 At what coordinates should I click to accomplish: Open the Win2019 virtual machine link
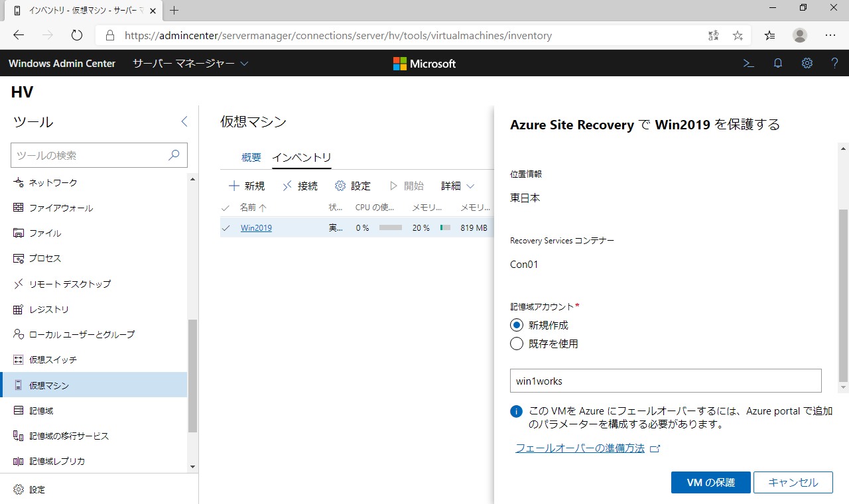click(256, 228)
